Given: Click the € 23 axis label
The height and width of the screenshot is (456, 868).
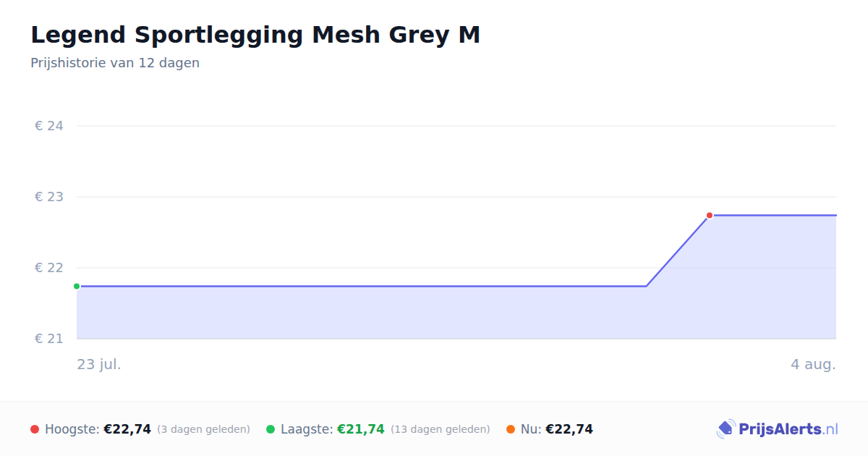Looking at the screenshot, I should pyautogui.click(x=49, y=197).
